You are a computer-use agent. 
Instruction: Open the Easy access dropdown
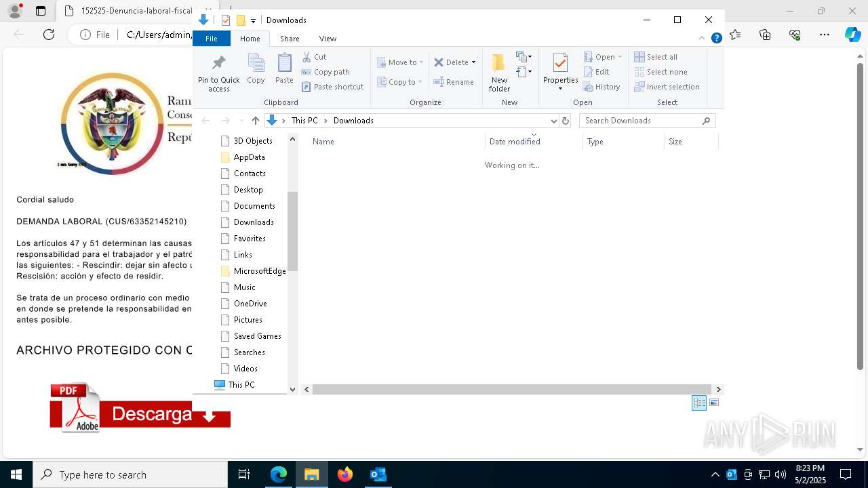[x=524, y=72]
